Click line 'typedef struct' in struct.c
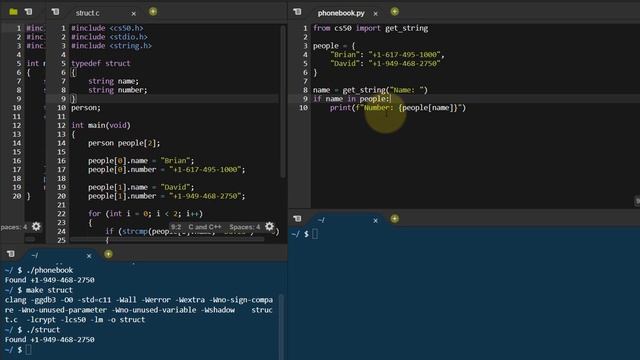The image size is (640, 360). click(x=101, y=63)
